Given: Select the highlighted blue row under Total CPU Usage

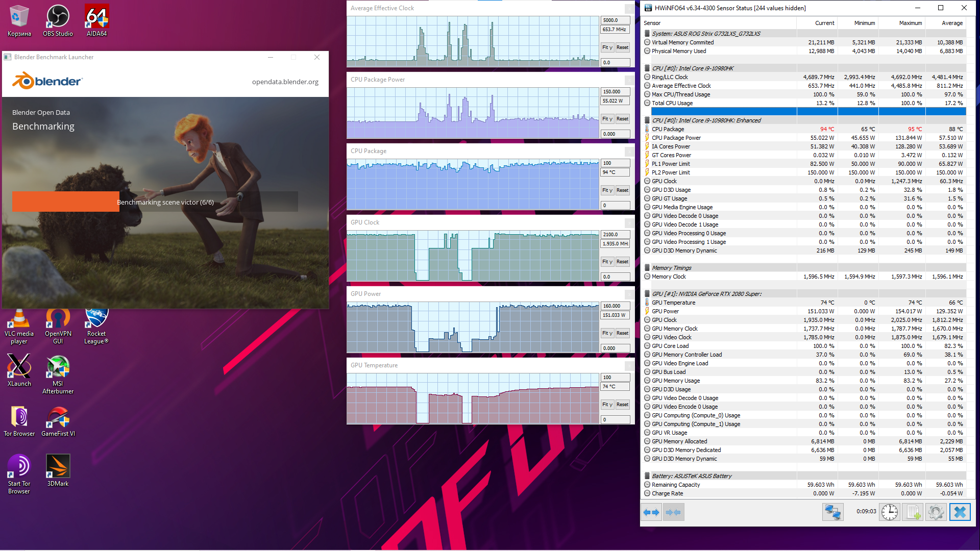Looking at the screenshot, I should (x=808, y=112).
